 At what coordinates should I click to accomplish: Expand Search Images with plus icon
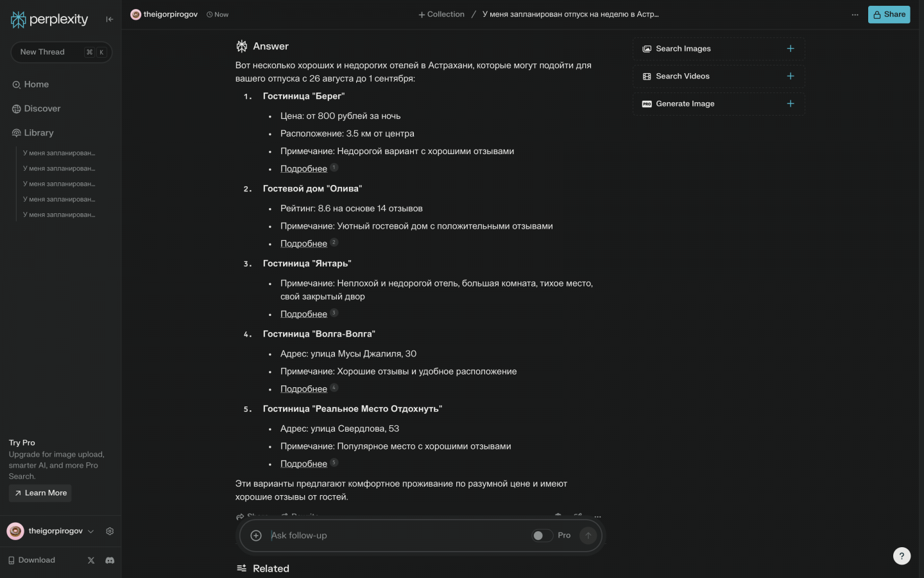(x=791, y=49)
